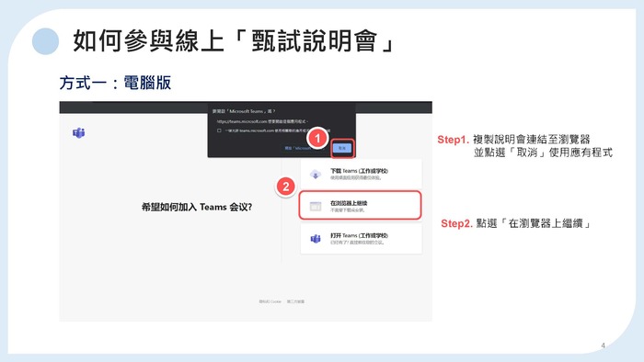This screenshot has width=644, height=362.
Task: Click the blue 取消 button in the dialog
Action: pos(342,148)
